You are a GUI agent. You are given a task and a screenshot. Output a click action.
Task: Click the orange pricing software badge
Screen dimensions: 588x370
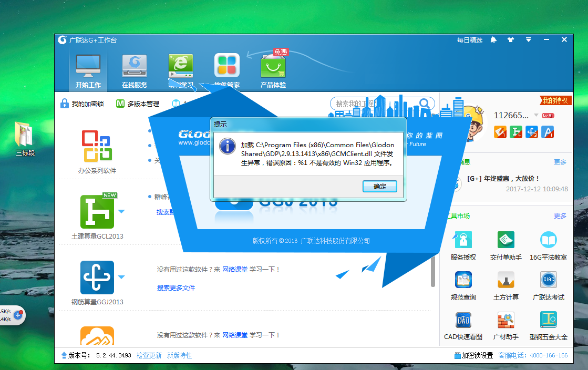pyautogui.click(x=500, y=132)
